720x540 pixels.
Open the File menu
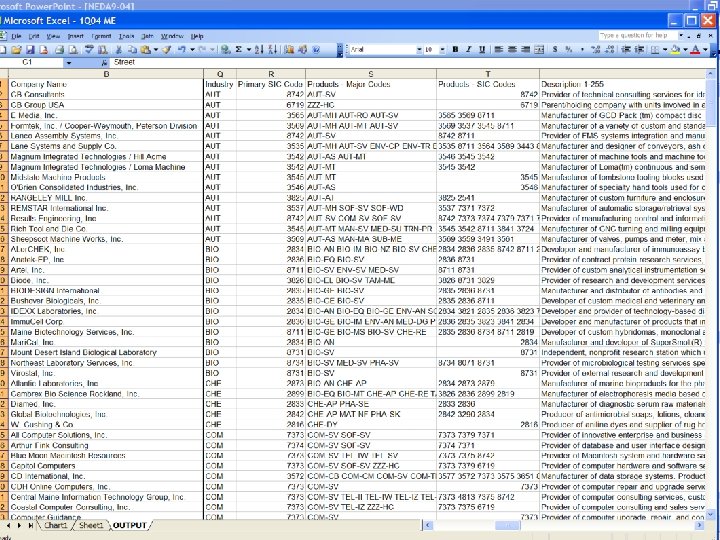(17, 36)
